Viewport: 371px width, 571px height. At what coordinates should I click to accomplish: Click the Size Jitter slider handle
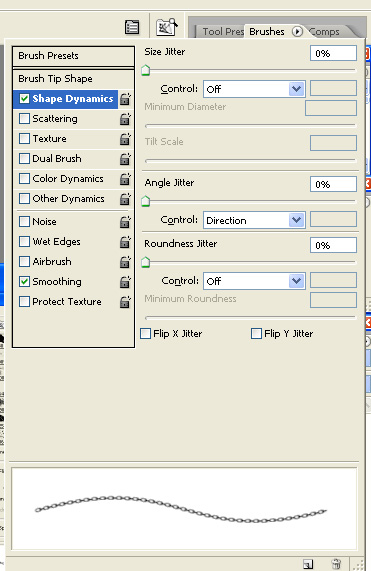146,70
